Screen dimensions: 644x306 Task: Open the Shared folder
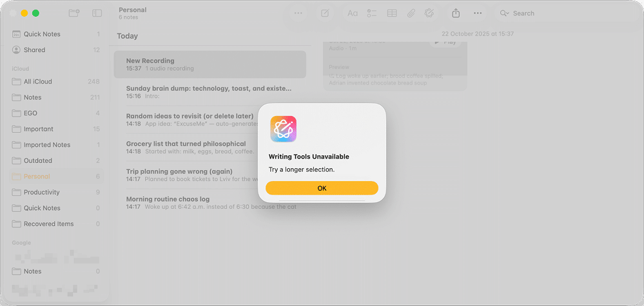coord(56,50)
